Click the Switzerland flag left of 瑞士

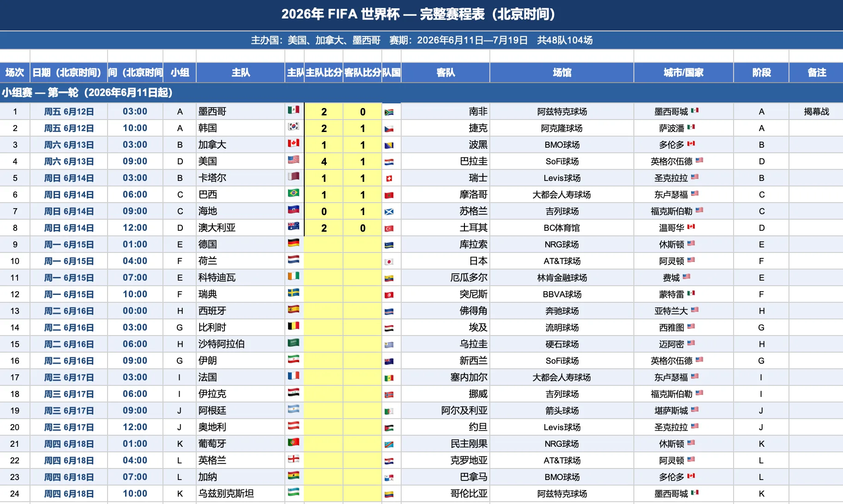(x=389, y=179)
